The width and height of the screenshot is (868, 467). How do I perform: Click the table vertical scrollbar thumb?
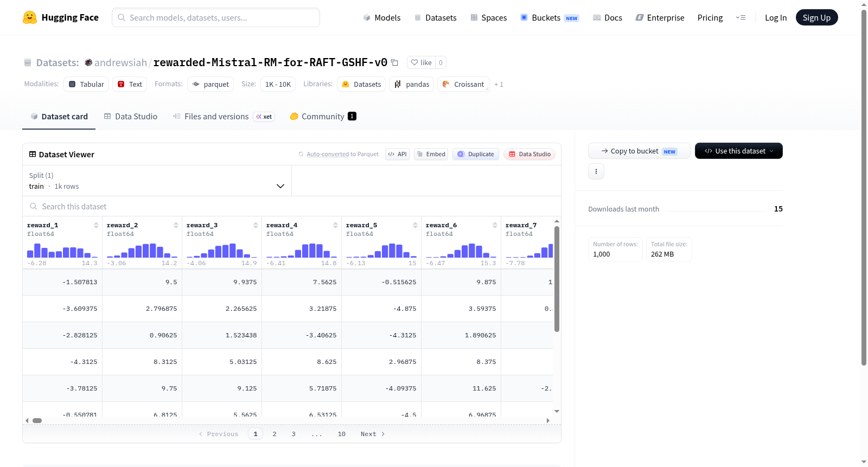pyautogui.click(x=557, y=279)
